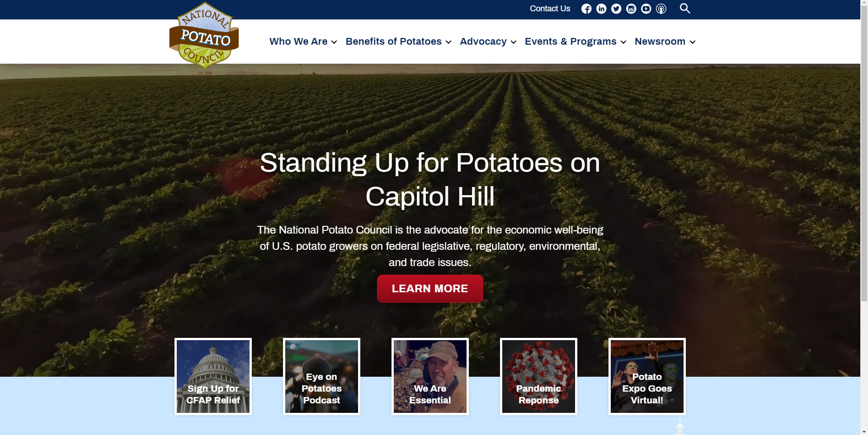This screenshot has height=435, width=868.
Task: Expand the Events & Programs chevron
Action: [623, 42]
